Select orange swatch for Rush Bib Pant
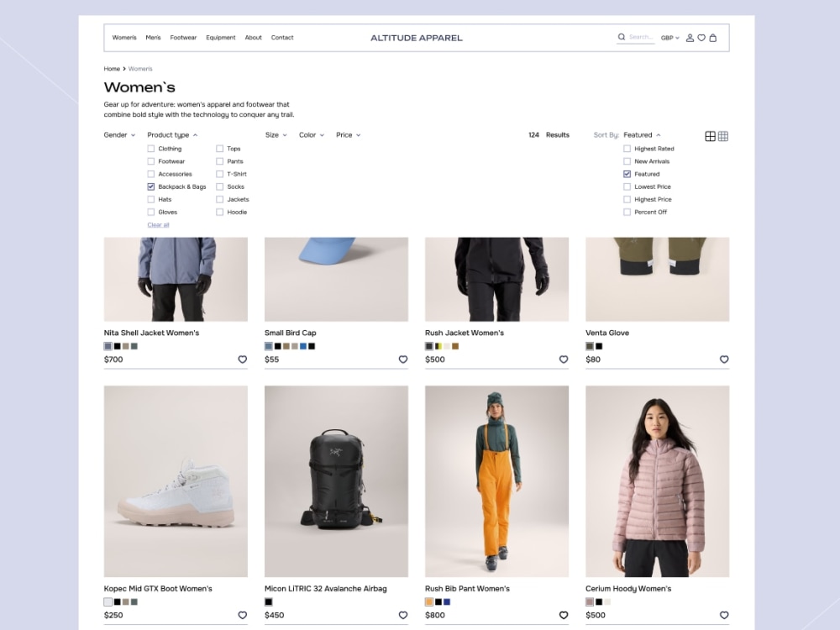The image size is (840, 630). click(429, 601)
